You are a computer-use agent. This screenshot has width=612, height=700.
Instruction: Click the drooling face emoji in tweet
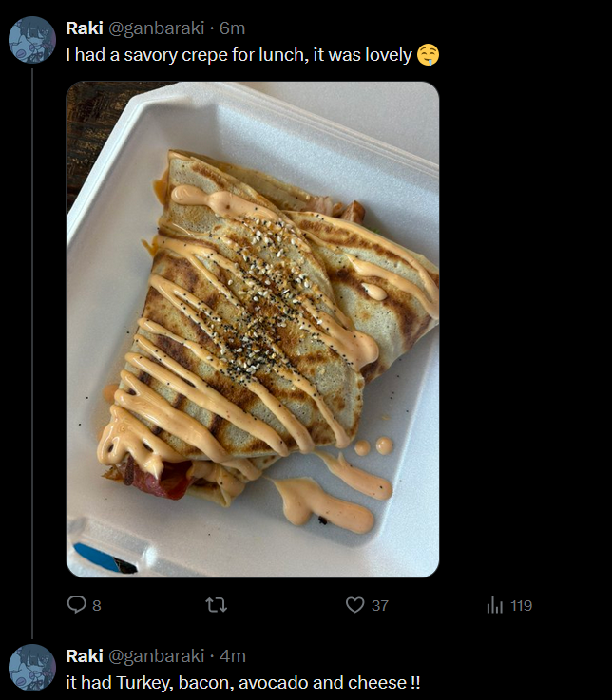(x=428, y=55)
